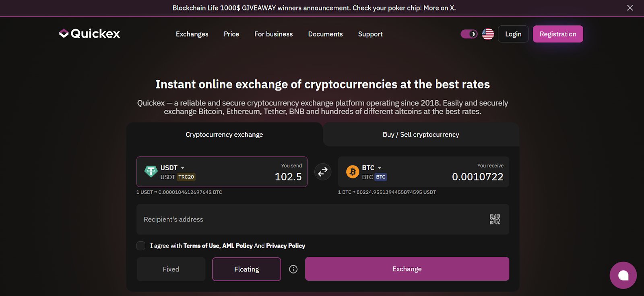Expand the BTC currency dropdown

click(x=379, y=168)
